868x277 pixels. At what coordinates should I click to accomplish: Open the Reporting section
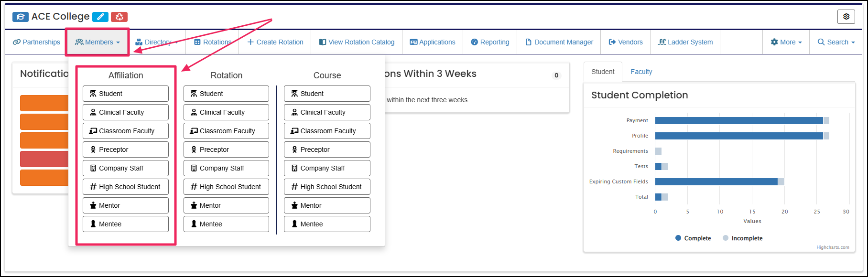490,42
